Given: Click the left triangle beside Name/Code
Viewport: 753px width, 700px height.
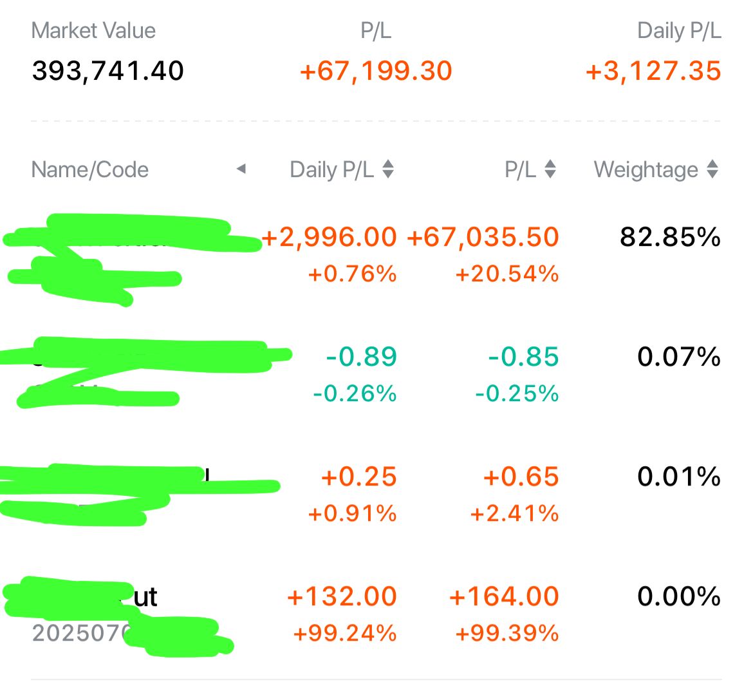Looking at the screenshot, I should (241, 169).
